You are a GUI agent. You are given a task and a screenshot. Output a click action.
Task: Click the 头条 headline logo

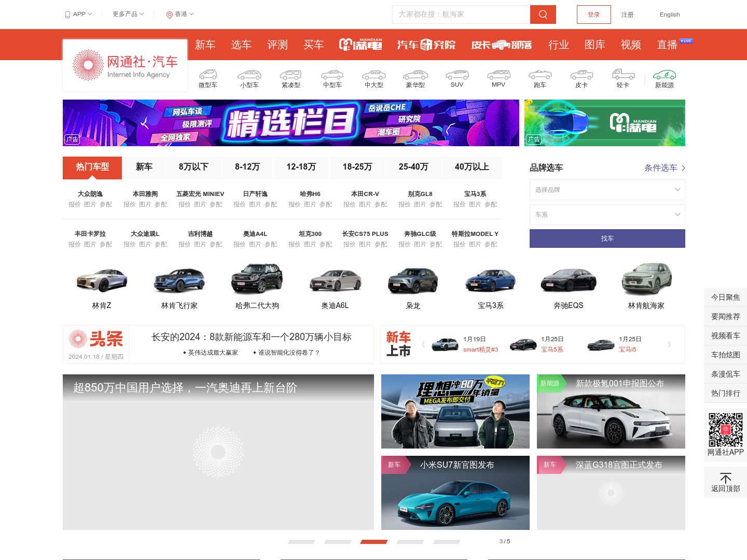(96, 339)
